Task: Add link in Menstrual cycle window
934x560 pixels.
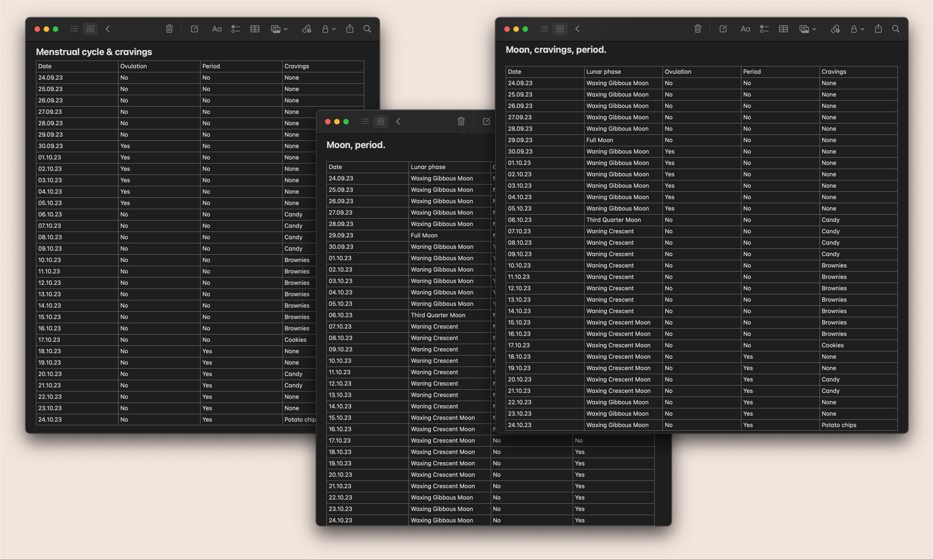Action: tap(307, 29)
